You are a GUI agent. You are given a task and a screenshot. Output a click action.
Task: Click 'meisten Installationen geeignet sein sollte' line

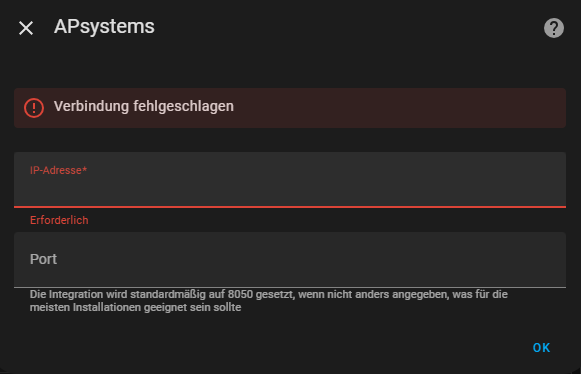click(x=135, y=307)
